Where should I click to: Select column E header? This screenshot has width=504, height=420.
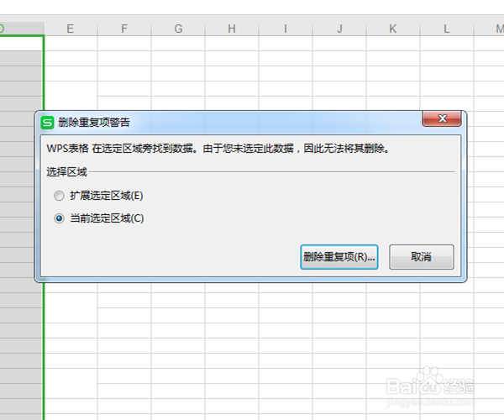click(x=71, y=29)
